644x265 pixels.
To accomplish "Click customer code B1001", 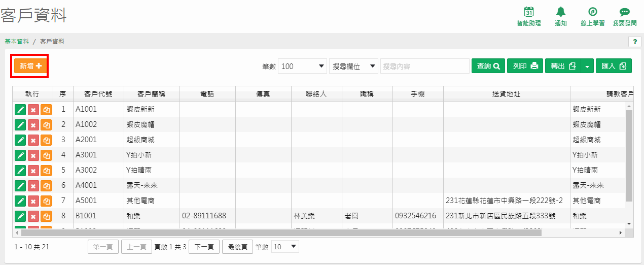I will (86, 216).
